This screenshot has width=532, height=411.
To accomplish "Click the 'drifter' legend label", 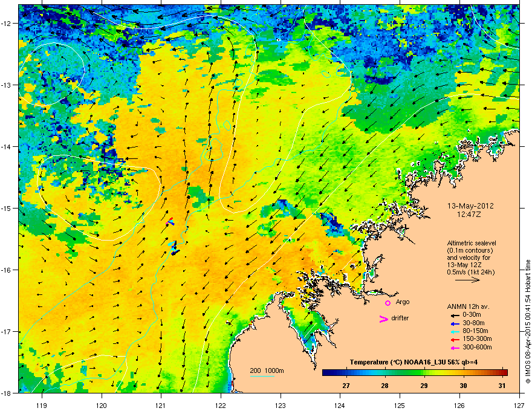I will (400, 318).
